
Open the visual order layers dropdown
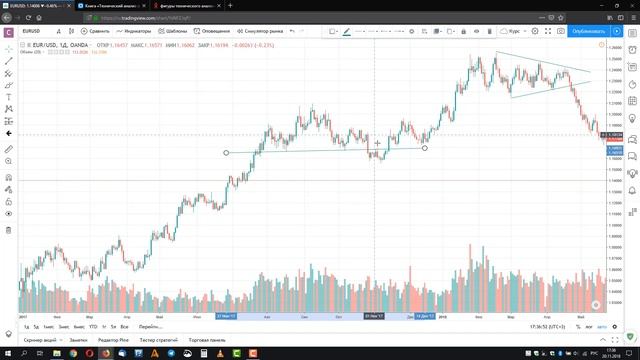pyautogui.click(x=437, y=31)
